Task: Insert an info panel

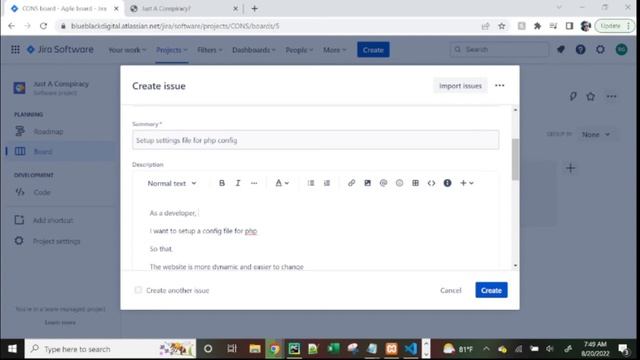Action: (447, 183)
